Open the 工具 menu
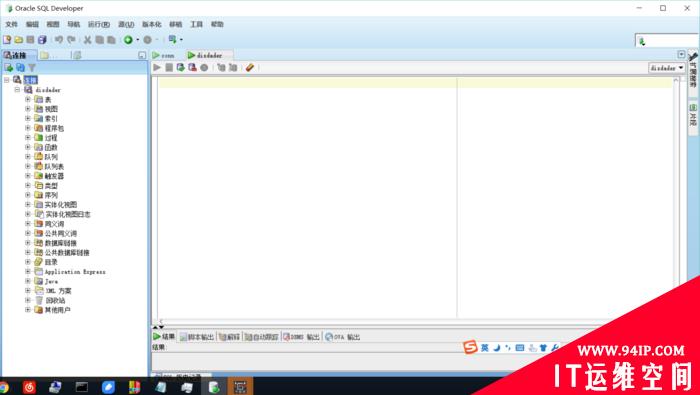The width and height of the screenshot is (700, 395). click(x=196, y=24)
